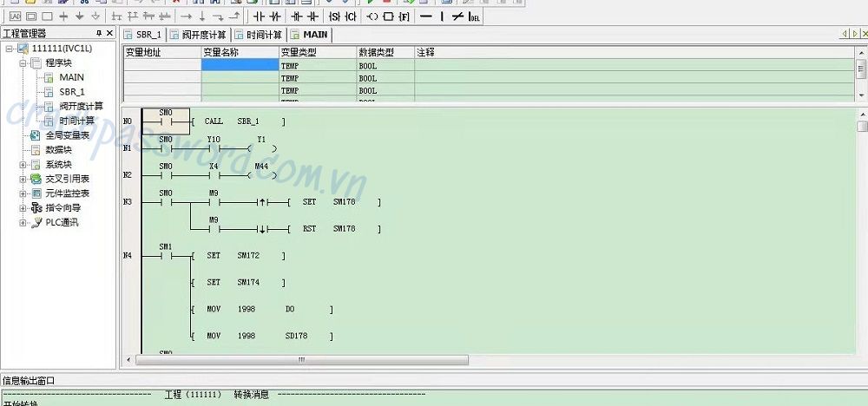Click the function block [F] toolbar icon
The image size is (868, 406).
click(x=404, y=16)
